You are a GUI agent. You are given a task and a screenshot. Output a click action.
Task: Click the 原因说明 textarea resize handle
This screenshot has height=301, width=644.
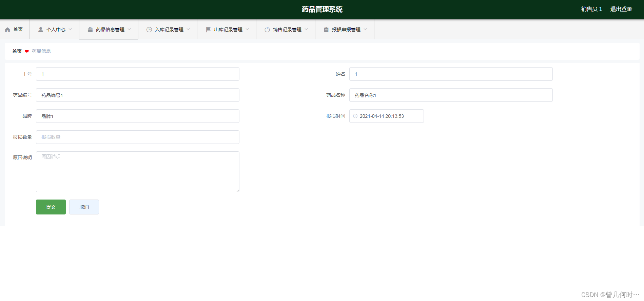click(x=237, y=190)
